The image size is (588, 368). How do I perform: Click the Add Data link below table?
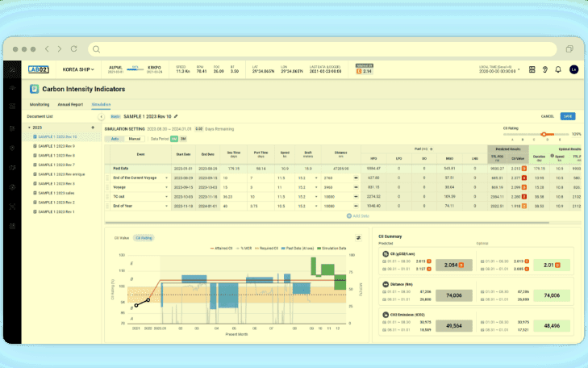point(358,216)
